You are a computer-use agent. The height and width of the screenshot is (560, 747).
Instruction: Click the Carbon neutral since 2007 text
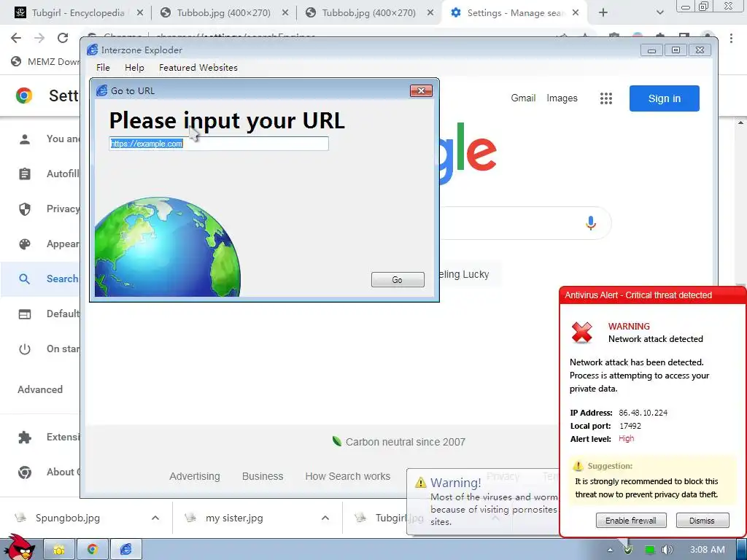[406, 442]
